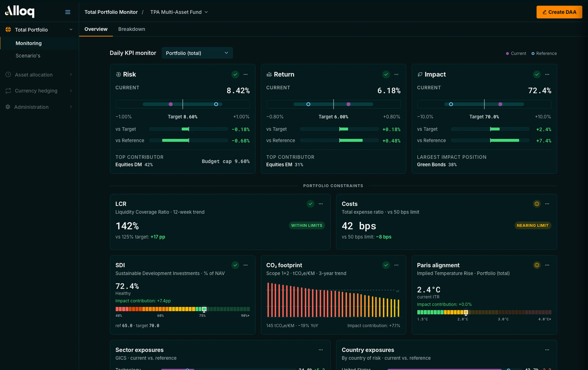Open the CO₂ footprint more options menu

pos(396,265)
